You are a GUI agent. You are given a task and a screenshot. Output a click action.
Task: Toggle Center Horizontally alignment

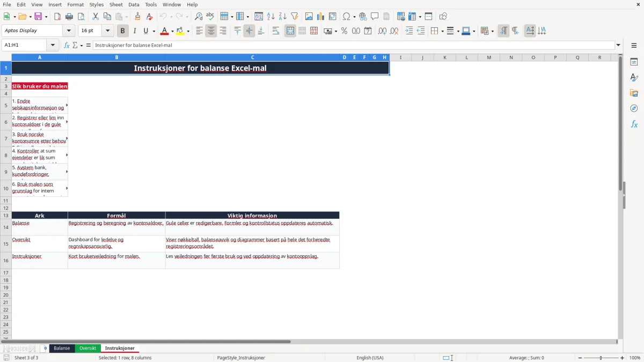211,31
